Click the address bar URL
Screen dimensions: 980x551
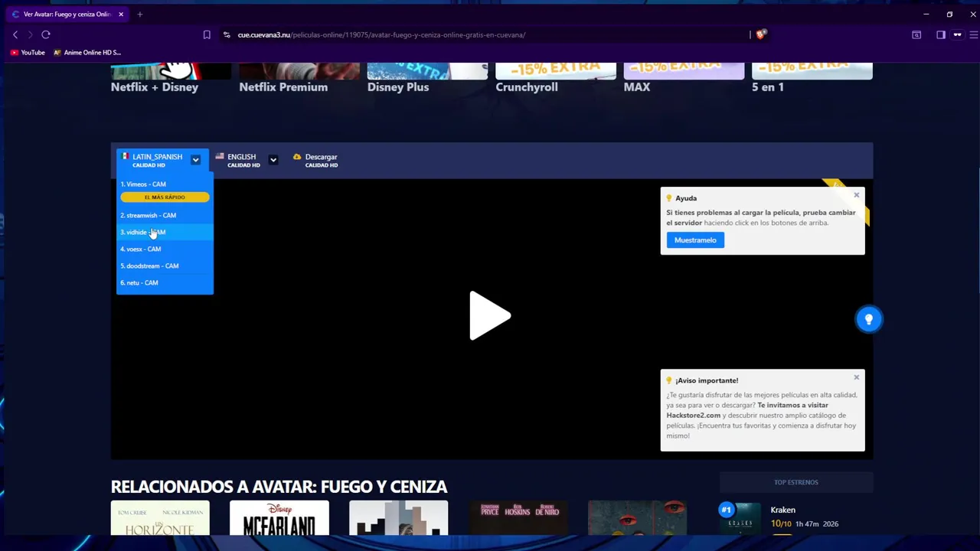point(381,34)
